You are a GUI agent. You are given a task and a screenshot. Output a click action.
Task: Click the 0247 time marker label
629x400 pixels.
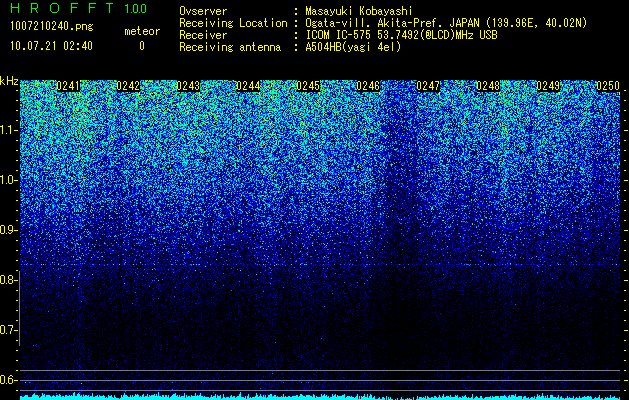tap(428, 86)
